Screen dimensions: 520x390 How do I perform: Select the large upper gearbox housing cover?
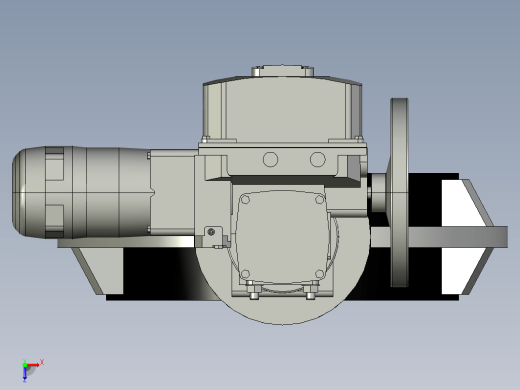pos(282,110)
